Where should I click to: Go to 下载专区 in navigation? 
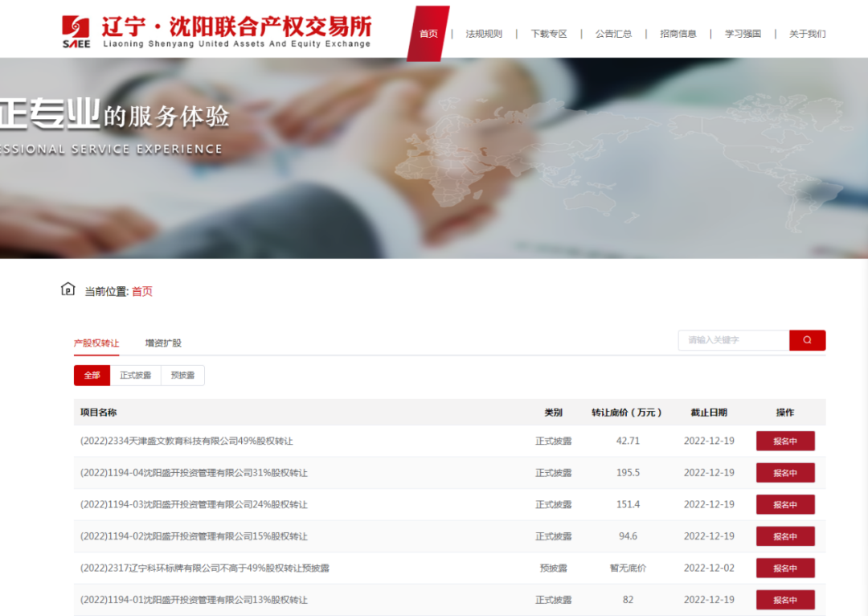point(549,34)
